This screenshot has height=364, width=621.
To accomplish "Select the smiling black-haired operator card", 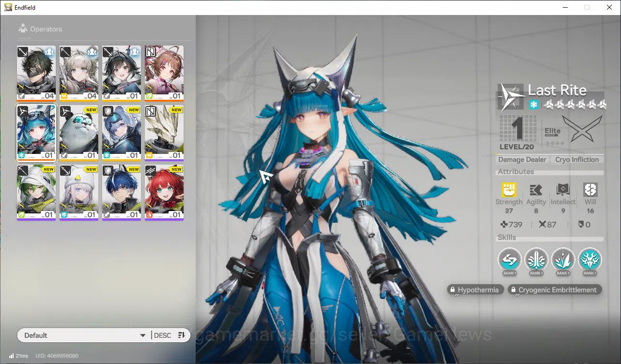I will tap(122, 74).
